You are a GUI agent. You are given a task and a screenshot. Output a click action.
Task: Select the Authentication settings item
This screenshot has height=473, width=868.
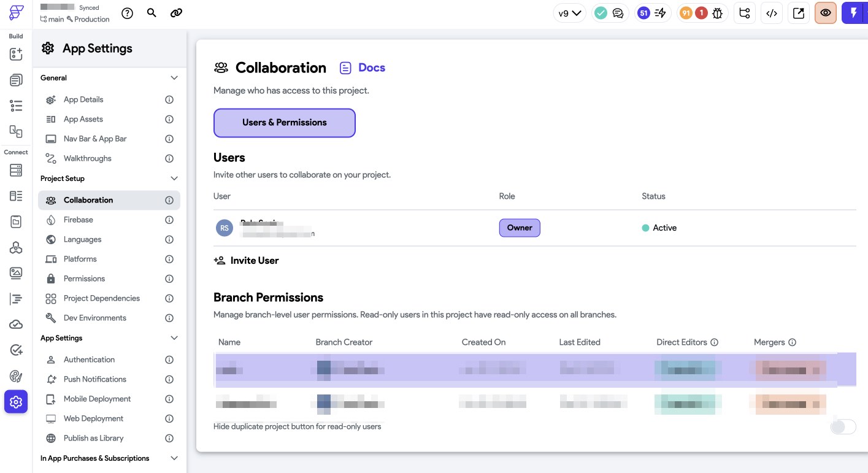point(89,360)
